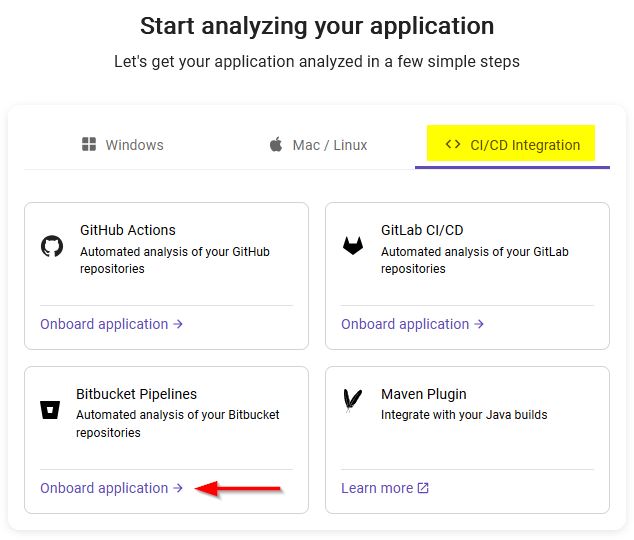
Task: Click the Start analyzing your application heading
Action: (x=317, y=26)
